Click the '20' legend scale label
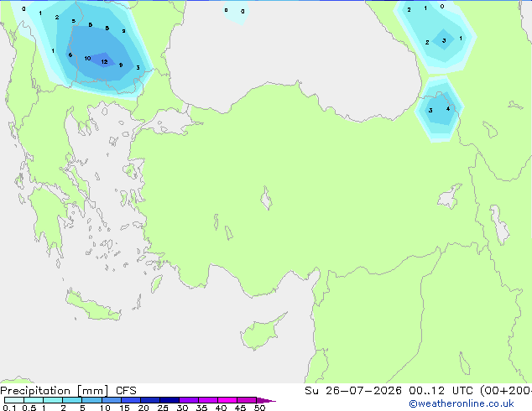The image size is (532, 411). 143,408
